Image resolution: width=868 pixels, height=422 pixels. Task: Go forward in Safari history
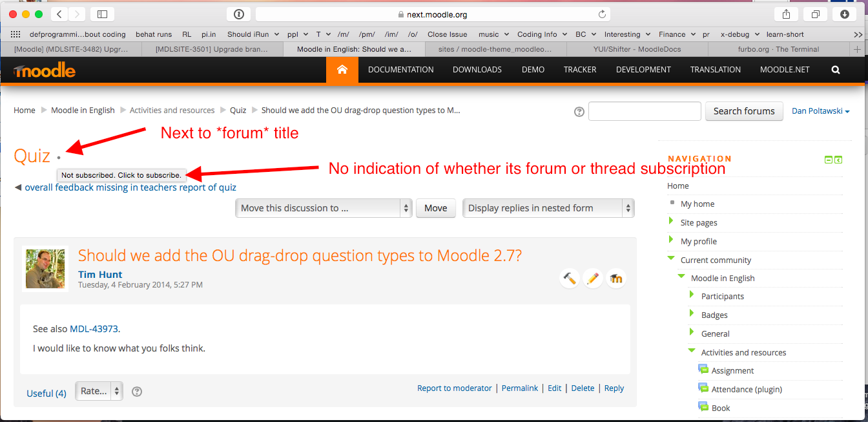click(76, 14)
